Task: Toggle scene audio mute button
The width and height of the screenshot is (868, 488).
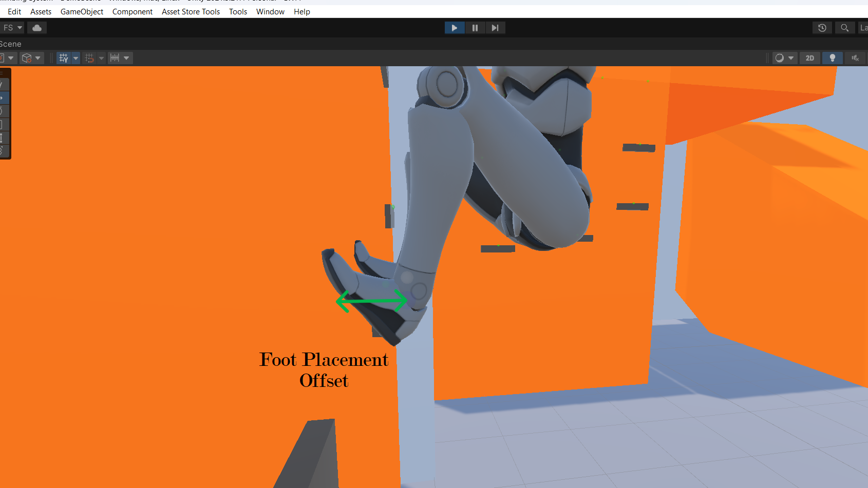Action: [855, 58]
